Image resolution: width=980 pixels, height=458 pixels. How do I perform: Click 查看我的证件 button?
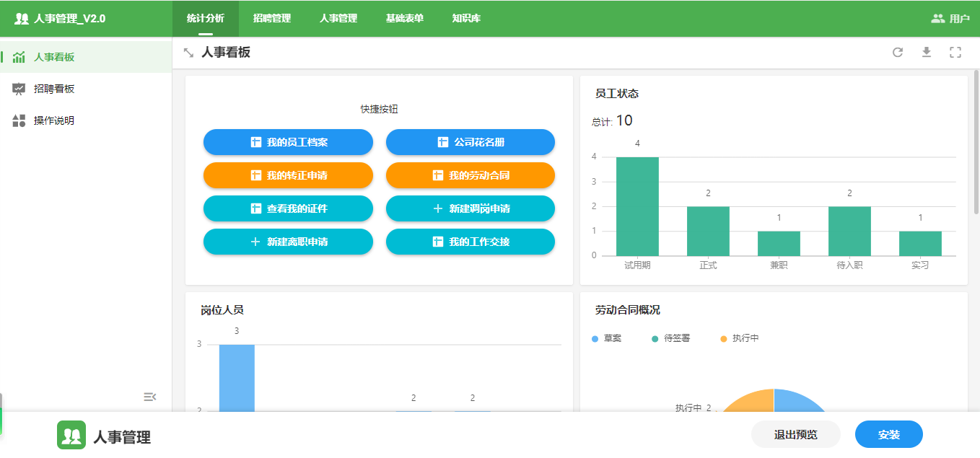click(x=288, y=208)
